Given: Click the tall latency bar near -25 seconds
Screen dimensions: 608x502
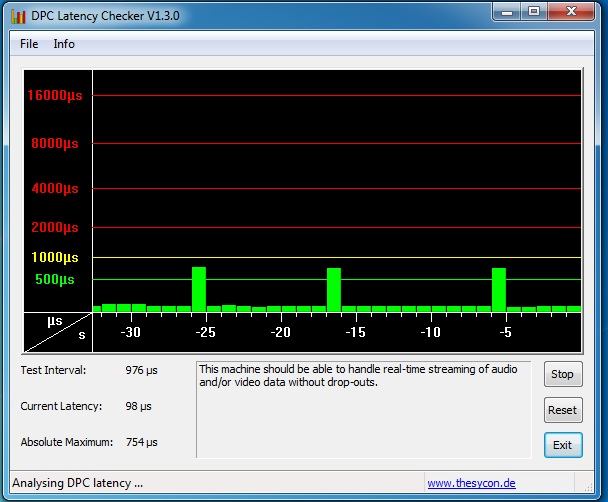Looking at the screenshot, I should coord(199,289).
